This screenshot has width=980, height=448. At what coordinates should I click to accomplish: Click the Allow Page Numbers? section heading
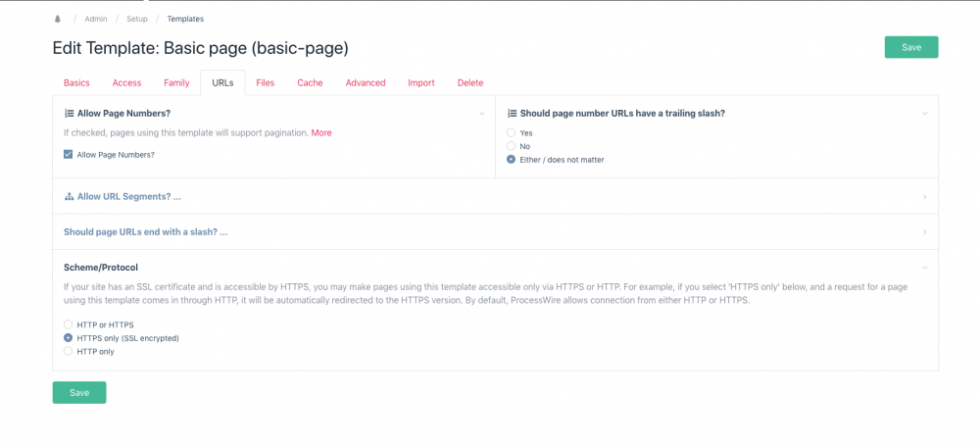[123, 114]
